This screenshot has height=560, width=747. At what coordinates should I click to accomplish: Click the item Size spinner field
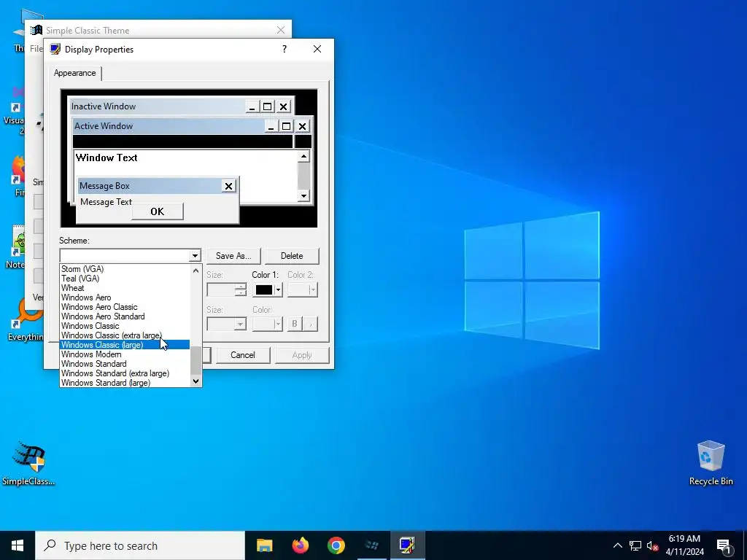point(226,289)
